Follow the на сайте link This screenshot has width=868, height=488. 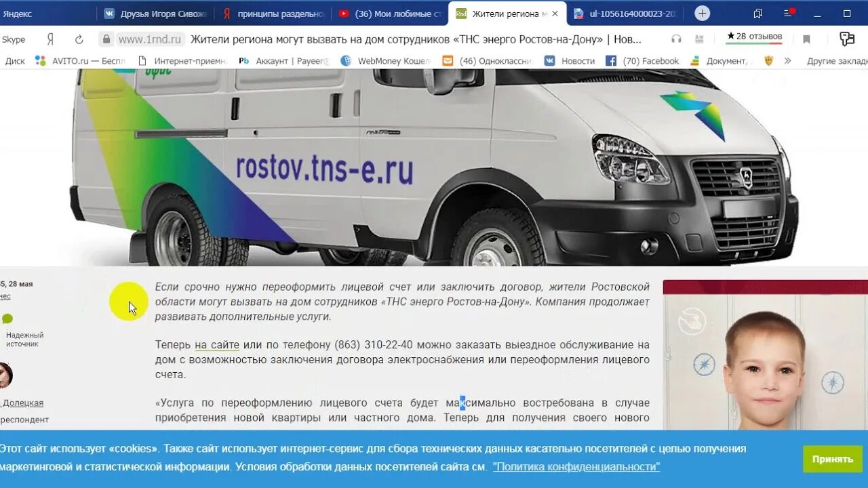pos(217,345)
